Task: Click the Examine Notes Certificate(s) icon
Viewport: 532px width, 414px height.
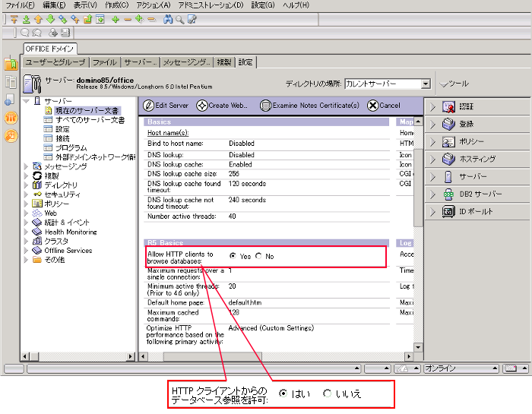Action: click(x=265, y=106)
